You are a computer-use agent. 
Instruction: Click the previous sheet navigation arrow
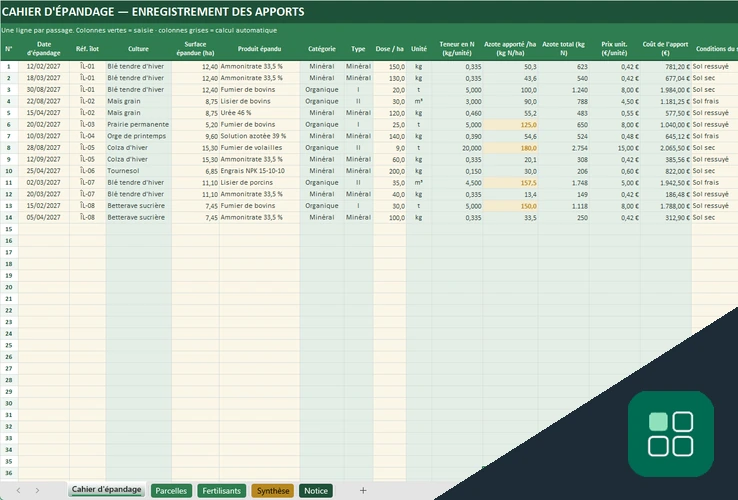[x=18, y=491]
